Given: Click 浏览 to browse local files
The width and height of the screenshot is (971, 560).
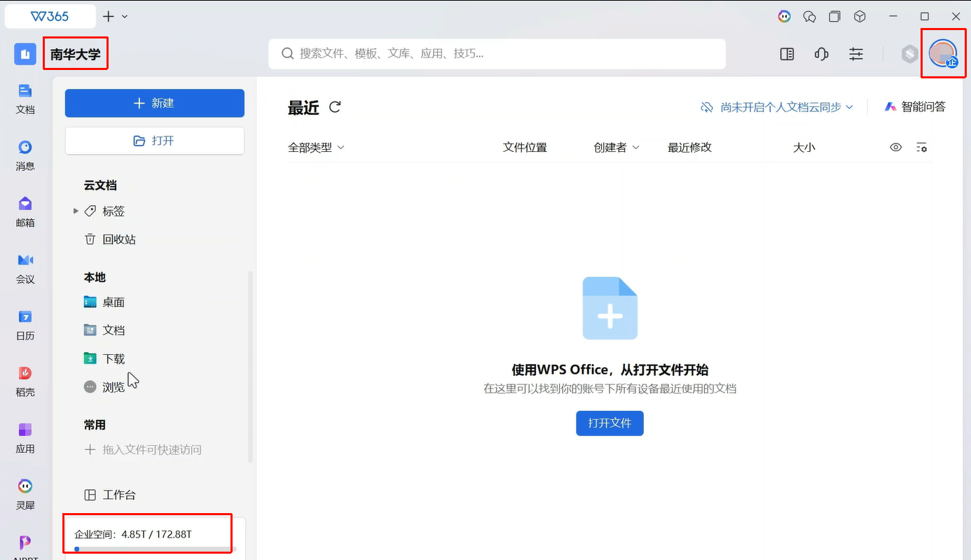Looking at the screenshot, I should 104,386.
